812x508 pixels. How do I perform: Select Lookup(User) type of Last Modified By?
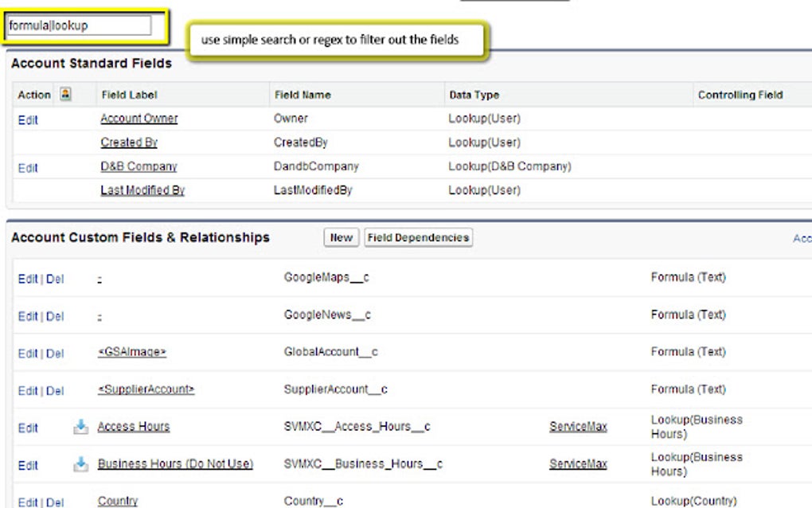pos(484,190)
